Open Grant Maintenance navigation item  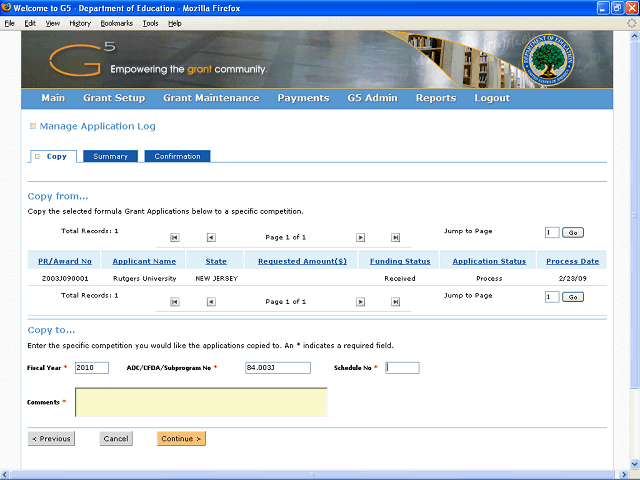211,98
